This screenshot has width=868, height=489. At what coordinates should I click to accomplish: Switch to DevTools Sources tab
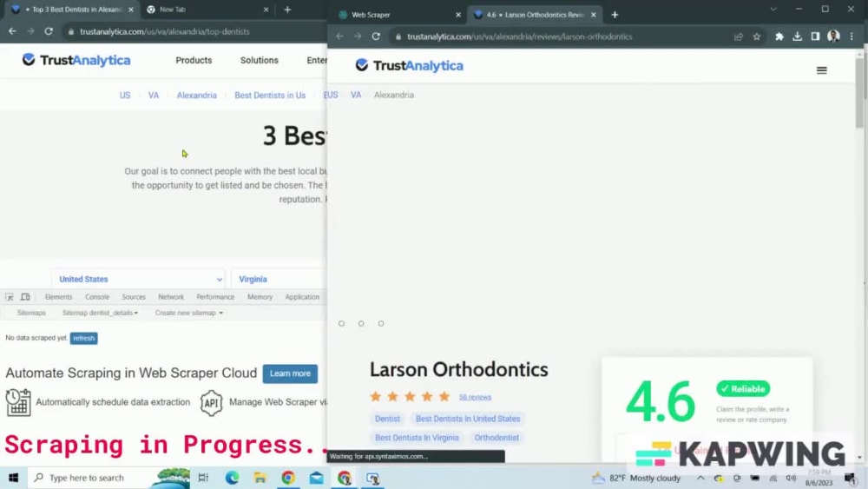134,297
